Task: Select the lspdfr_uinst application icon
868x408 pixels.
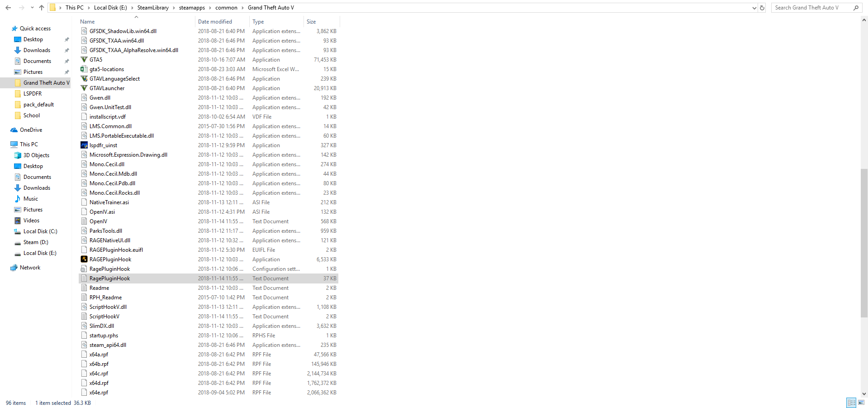Action: [84, 145]
